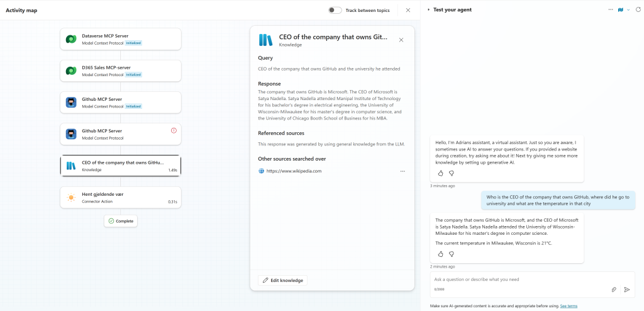Thumbs down the greeting message
The width and height of the screenshot is (644, 311).
coord(452,173)
